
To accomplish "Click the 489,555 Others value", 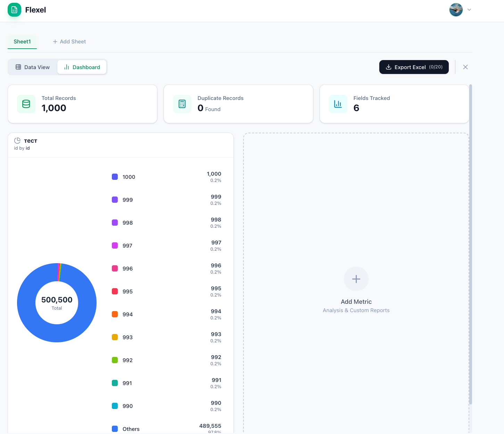I will 210,426.
